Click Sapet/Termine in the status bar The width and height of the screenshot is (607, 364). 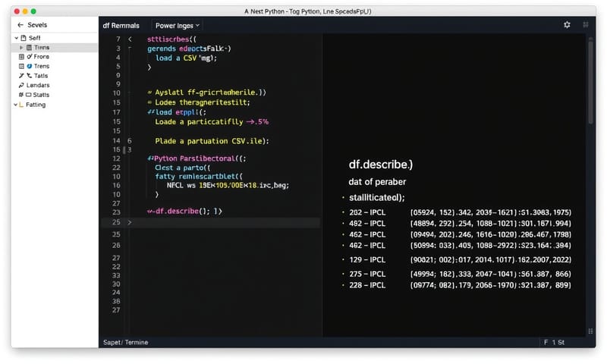125,342
